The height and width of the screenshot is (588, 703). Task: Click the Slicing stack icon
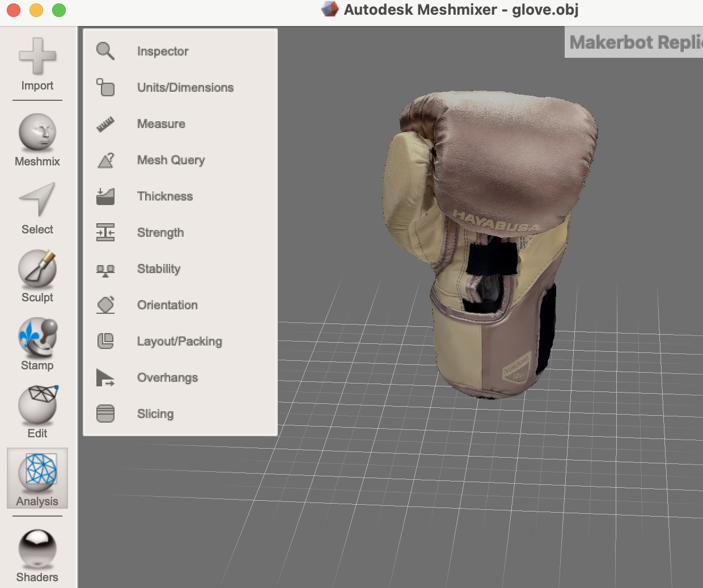pyautogui.click(x=105, y=414)
